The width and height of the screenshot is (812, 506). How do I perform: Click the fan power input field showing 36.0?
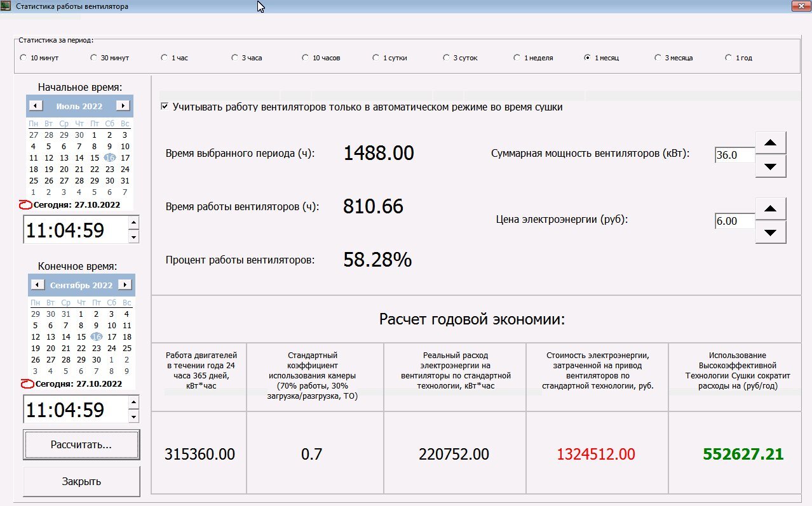[x=734, y=156]
